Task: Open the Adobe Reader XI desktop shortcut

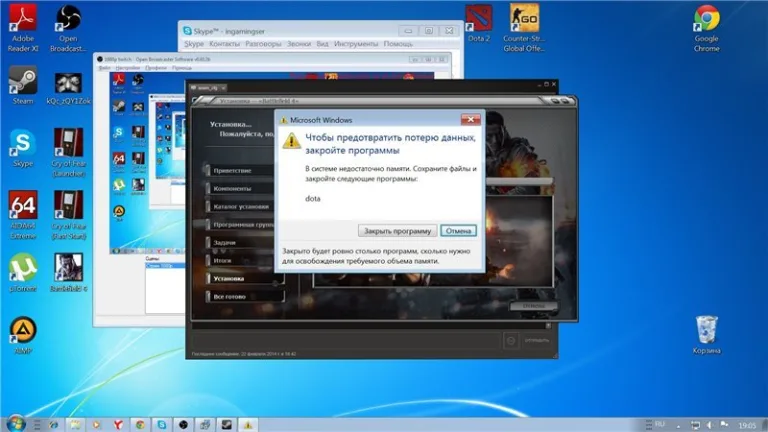Action: (23, 27)
